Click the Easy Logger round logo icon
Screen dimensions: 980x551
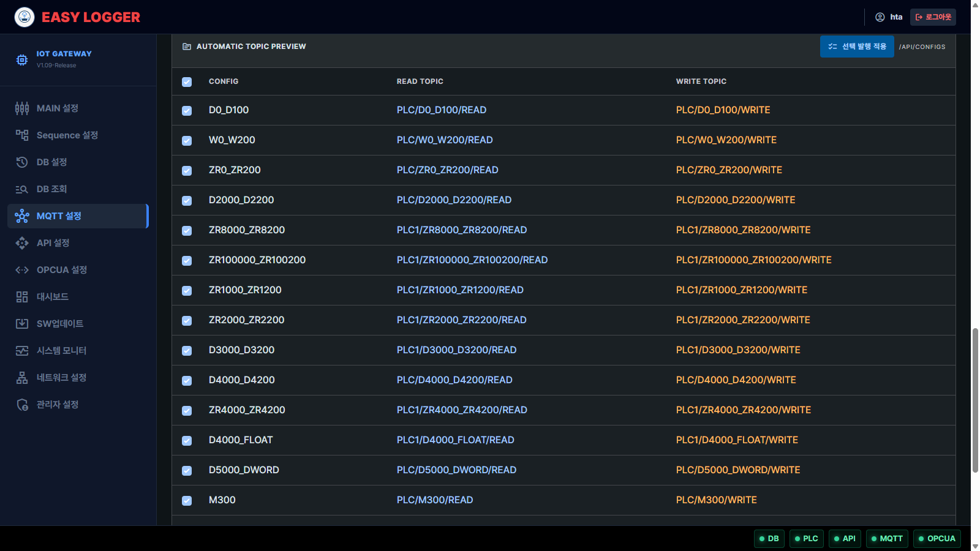click(24, 17)
